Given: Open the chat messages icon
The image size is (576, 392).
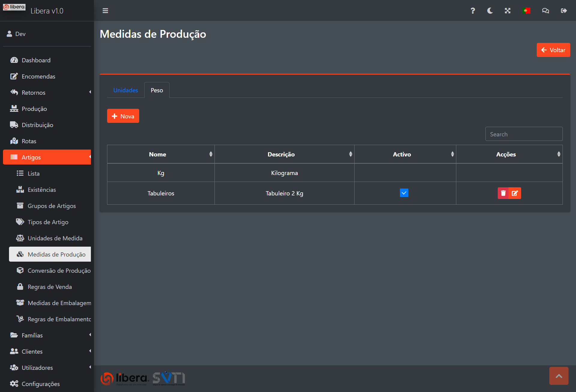Looking at the screenshot, I should pos(545,11).
